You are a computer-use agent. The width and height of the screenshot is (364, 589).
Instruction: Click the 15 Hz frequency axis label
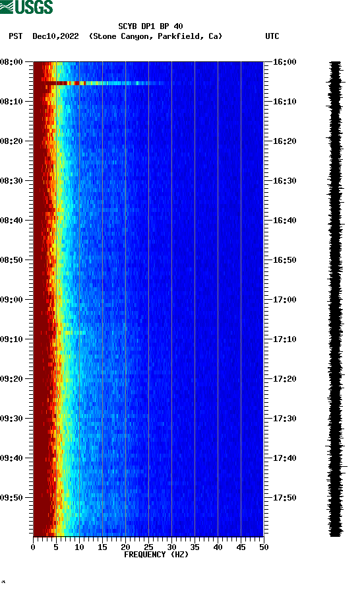[102, 547]
